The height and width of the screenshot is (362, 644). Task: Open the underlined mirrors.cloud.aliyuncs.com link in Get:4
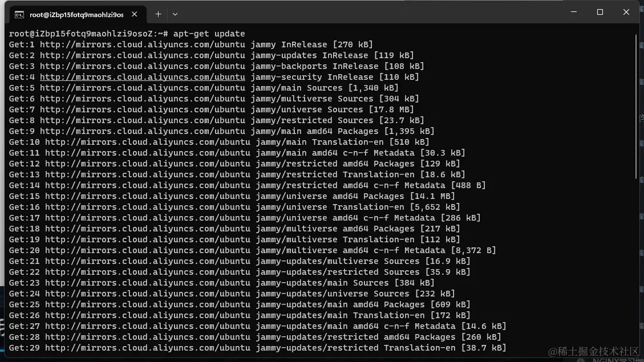143,77
